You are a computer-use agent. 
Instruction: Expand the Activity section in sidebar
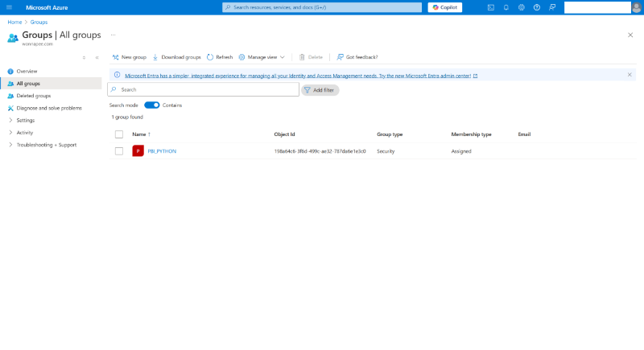point(10,132)
